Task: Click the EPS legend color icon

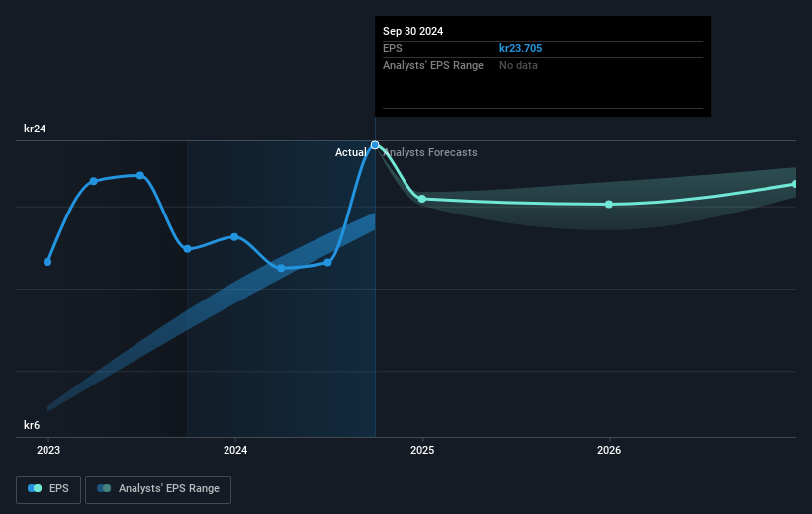Action: tap(35, 488)
